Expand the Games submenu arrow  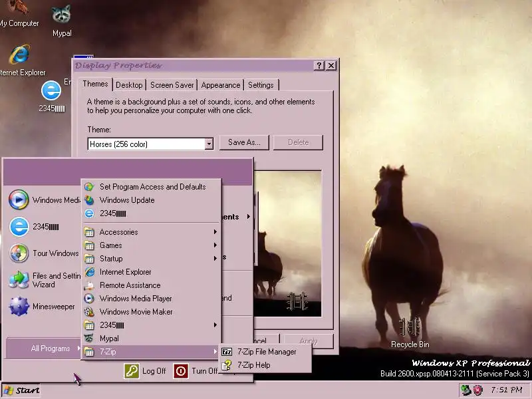(x=215, y=245)
